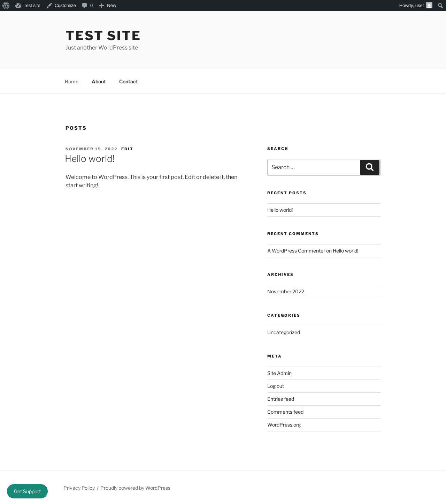Focus the sidebar Search input field
The width and height of the screenshot is (446, 504).
point(314,167)
